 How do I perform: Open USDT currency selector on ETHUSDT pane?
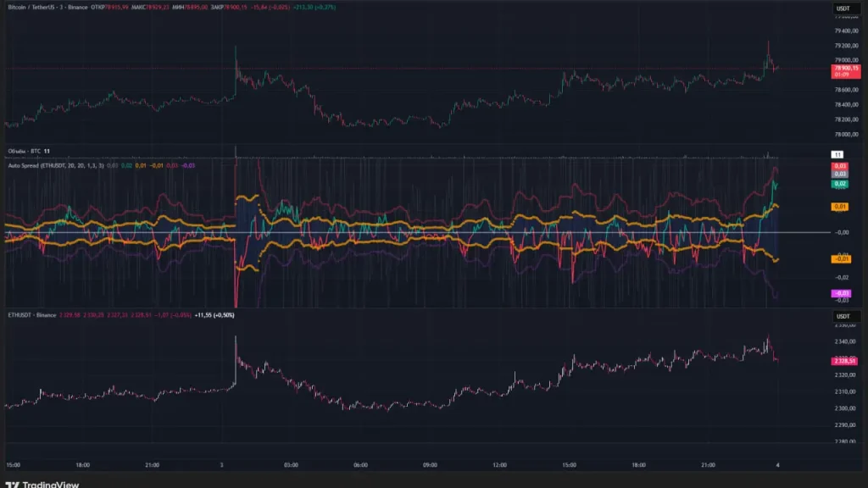coord(846,316)
